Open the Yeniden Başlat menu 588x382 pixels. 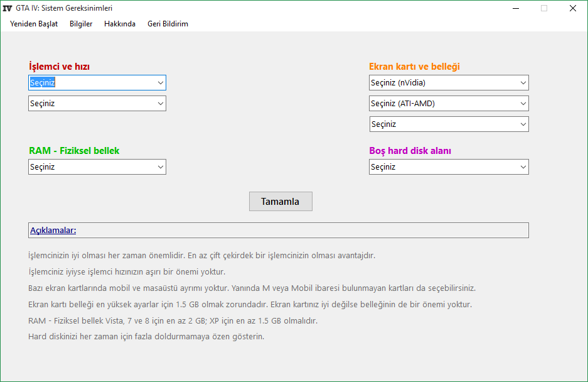pyautogui.click(x=34, y=24)
